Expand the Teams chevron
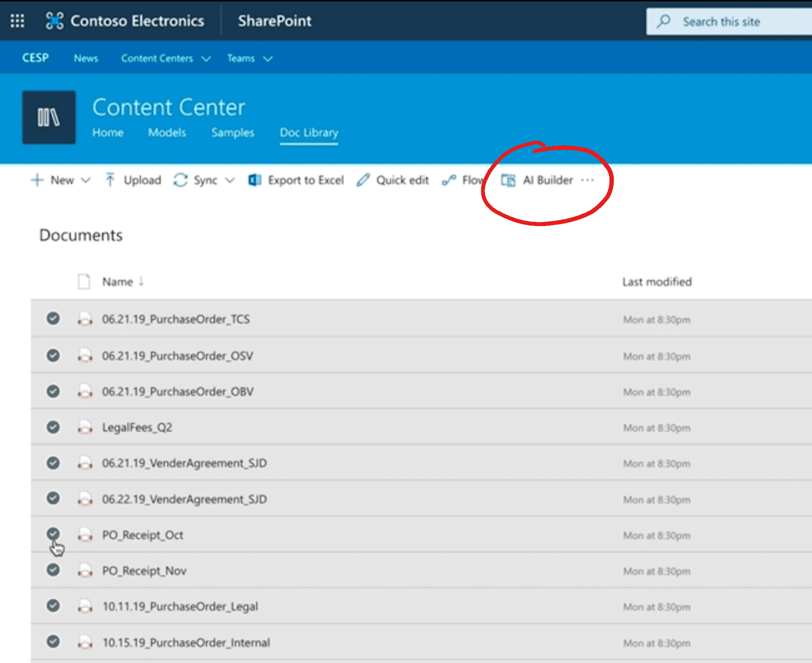This screenshot has width=812, height=663. click(x=268, y=59)
